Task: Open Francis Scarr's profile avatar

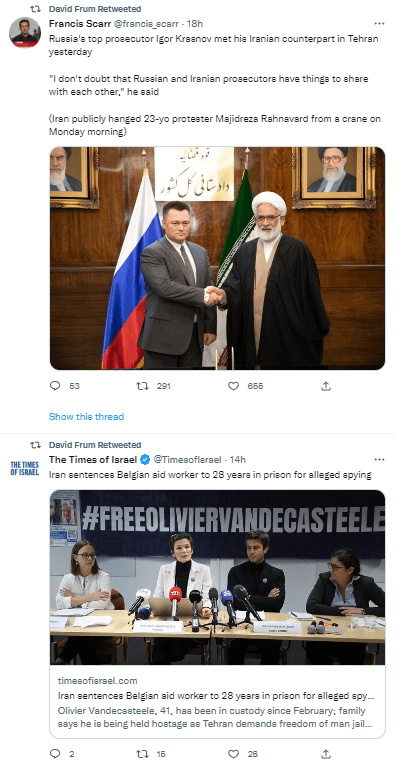Action: pos(25,32)
